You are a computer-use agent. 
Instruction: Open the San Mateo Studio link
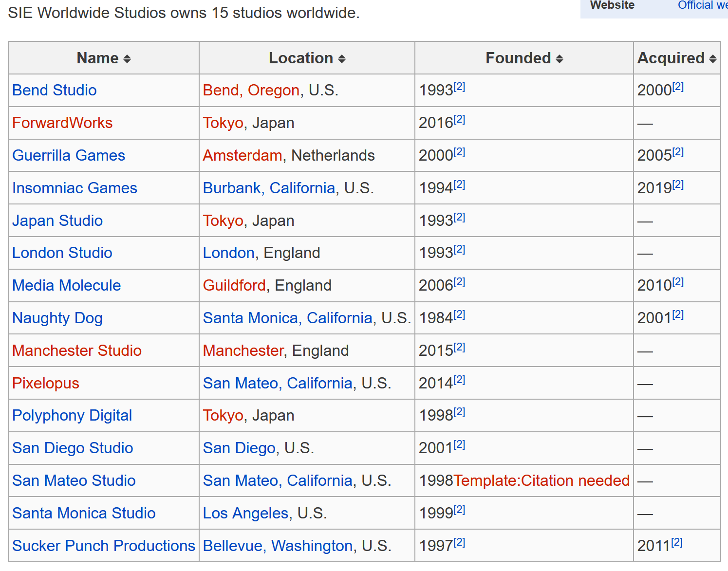tap(74, 480)
